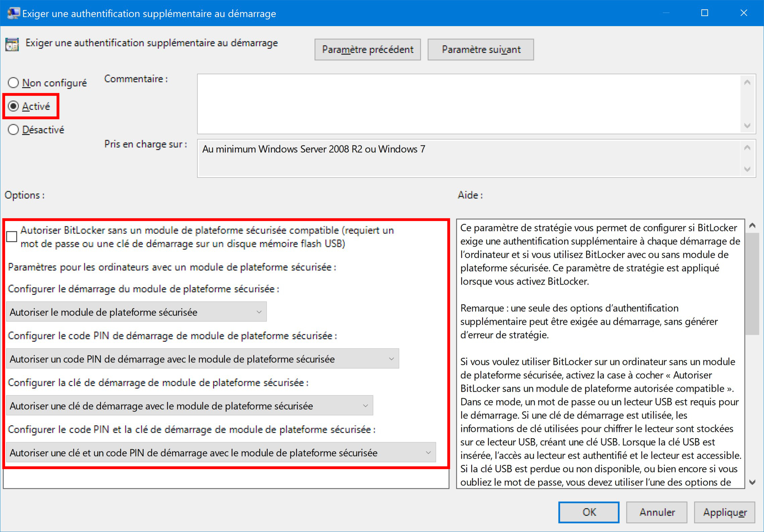Click the Aide panel scrollbar thumb
Image resolution: width=764 pixels, height=532 pixels.
point(752,283)
